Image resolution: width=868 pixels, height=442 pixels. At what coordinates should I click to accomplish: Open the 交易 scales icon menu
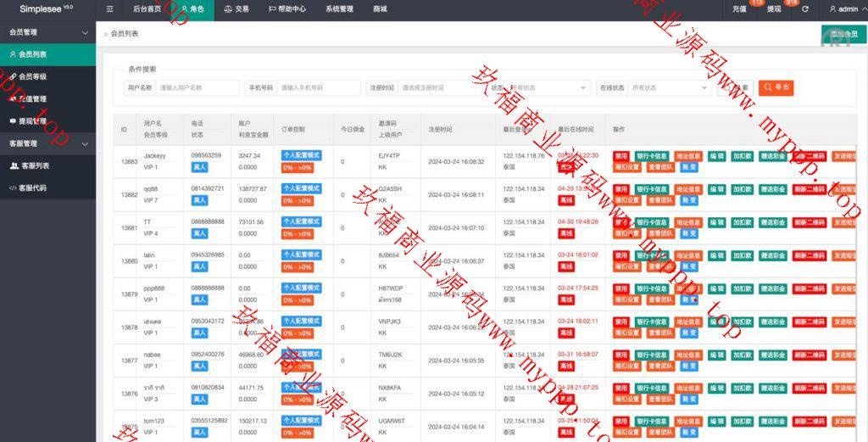tap(236, 9)
